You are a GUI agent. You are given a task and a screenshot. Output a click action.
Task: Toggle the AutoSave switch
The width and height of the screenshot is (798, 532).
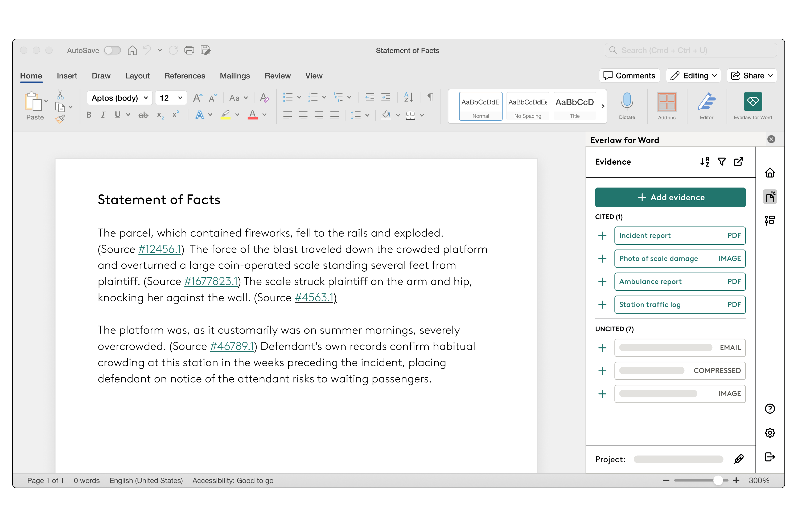(x=112, y=50)
